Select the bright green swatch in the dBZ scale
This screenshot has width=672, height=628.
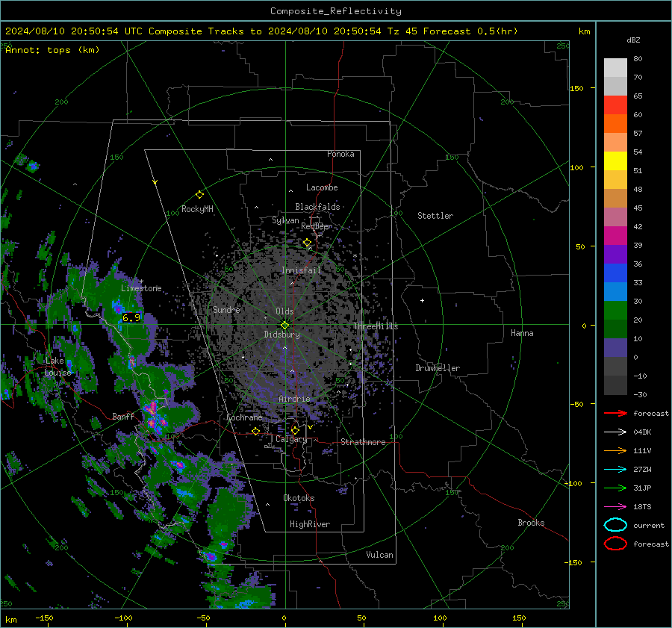615,310
